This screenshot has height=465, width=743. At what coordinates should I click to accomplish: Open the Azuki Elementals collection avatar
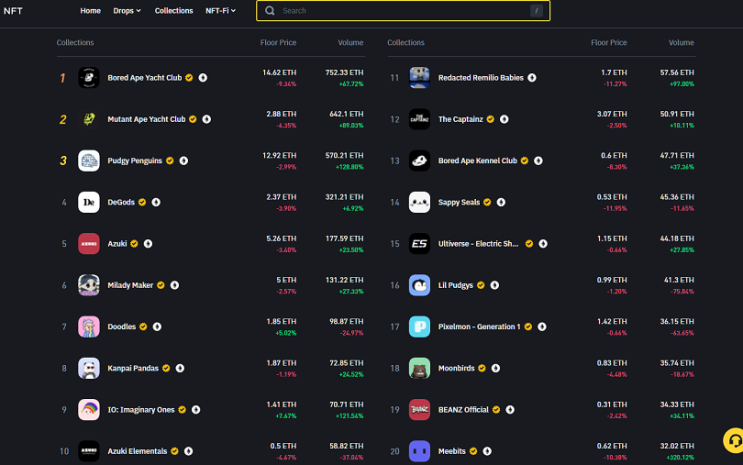(89, 451)
